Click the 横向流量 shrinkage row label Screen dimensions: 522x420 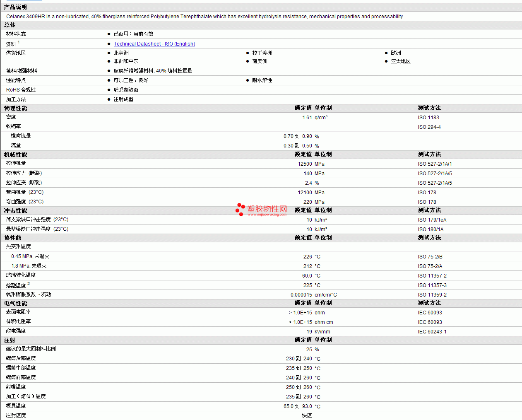click(x=21, y=136)
